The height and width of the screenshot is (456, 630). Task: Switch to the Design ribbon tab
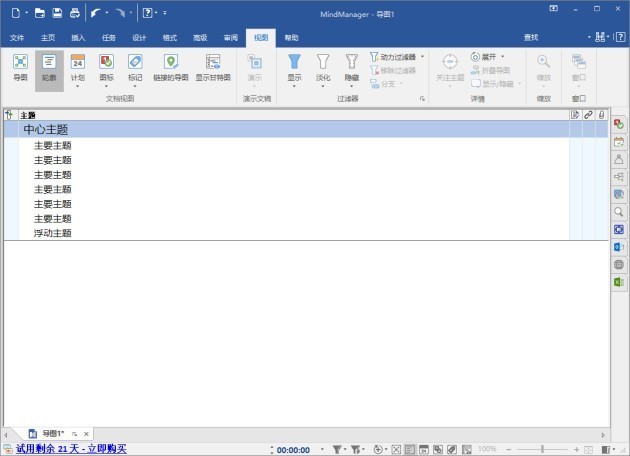[139, 37]
